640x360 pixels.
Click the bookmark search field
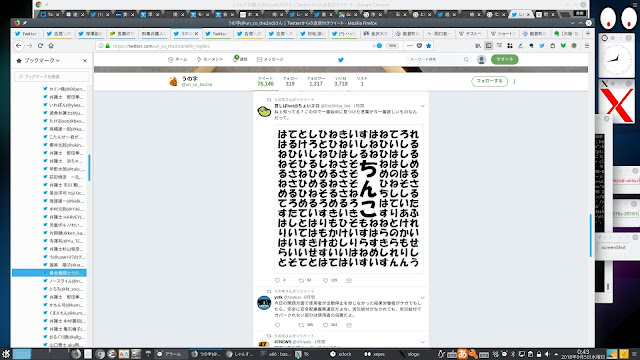tap(52, 76)
